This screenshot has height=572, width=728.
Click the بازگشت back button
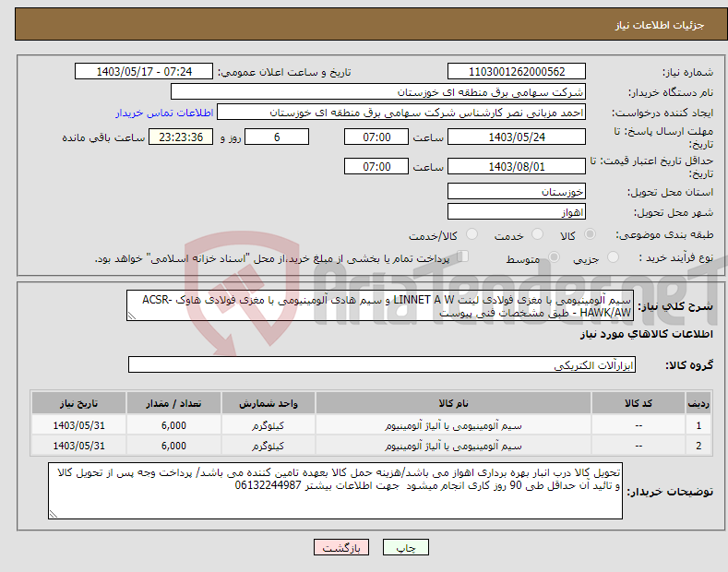pos(341,547)
